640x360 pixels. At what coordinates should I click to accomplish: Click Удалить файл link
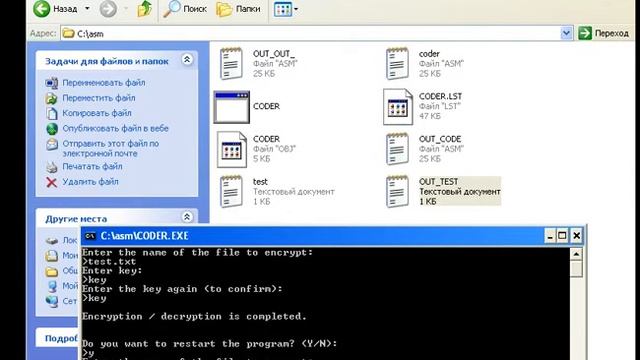[90, 182]
